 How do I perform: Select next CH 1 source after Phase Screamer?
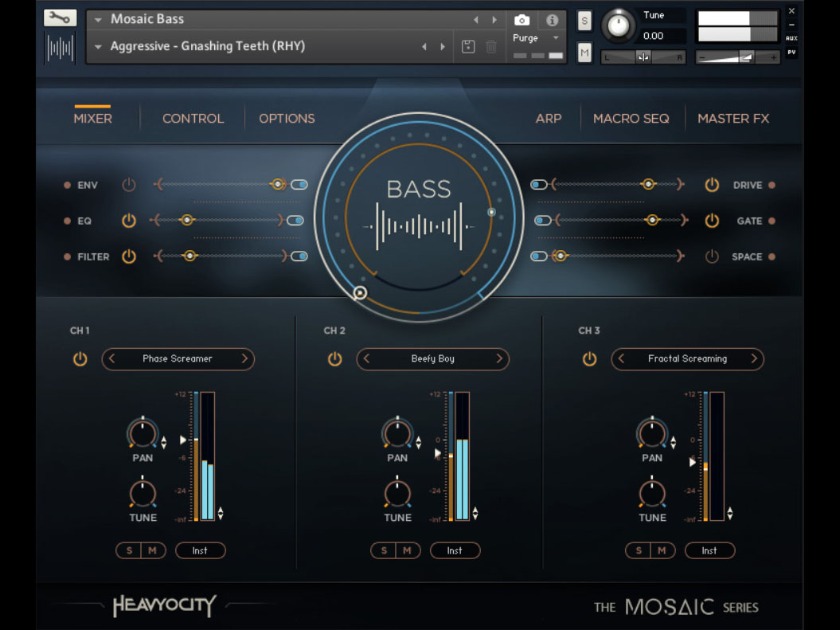tap(244, 358)
